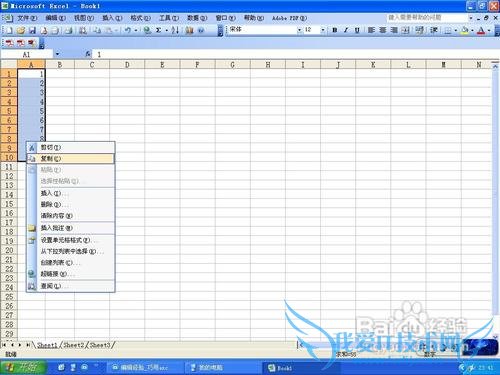Choose 超链接 in the context menu
This screenshot has width=500, height=375.
click(x=71, y=274)
